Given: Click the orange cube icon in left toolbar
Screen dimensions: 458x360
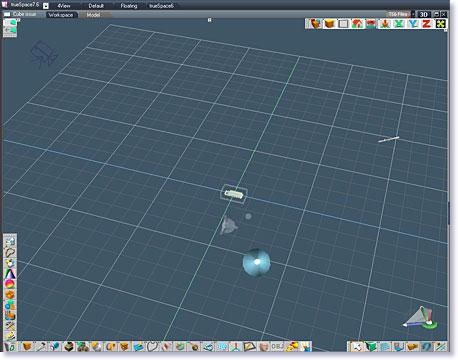Looking at the screenshot, I should tap(10, 295).
